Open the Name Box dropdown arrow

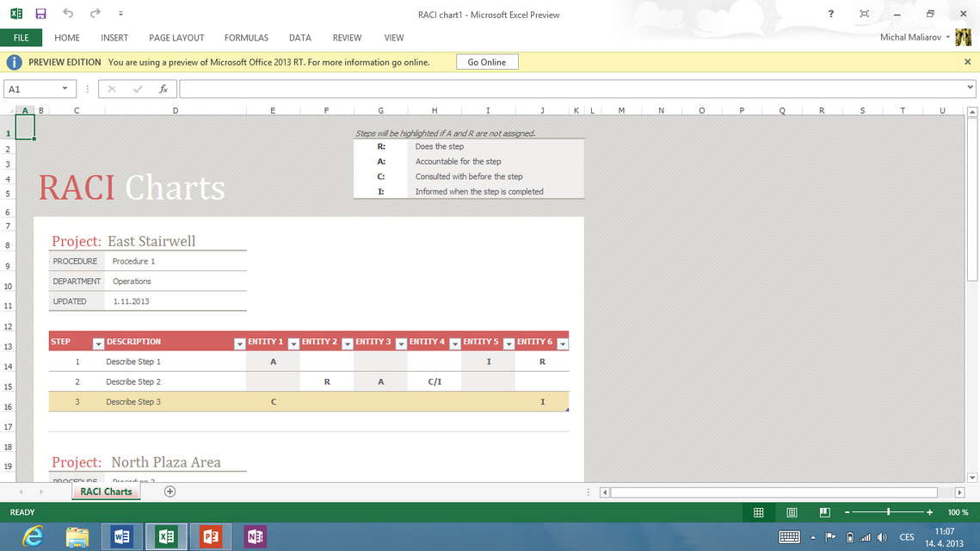[65, 89]
